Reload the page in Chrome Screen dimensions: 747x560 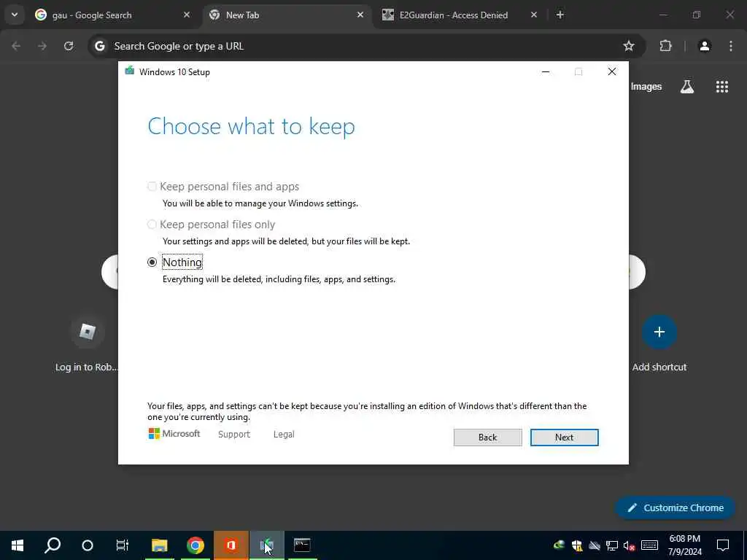pos(69,46)
